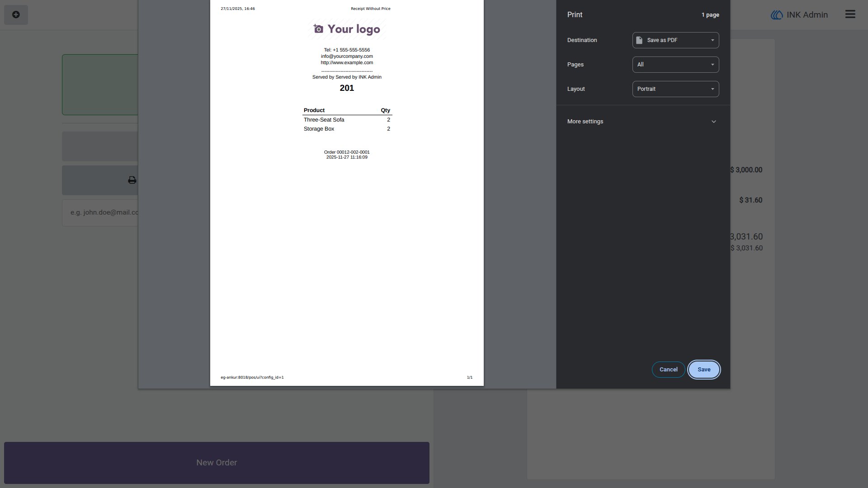Click the green highlighted box behind the dialog
Viewport: 868px width, 488px height.
(x=100, y=84)
